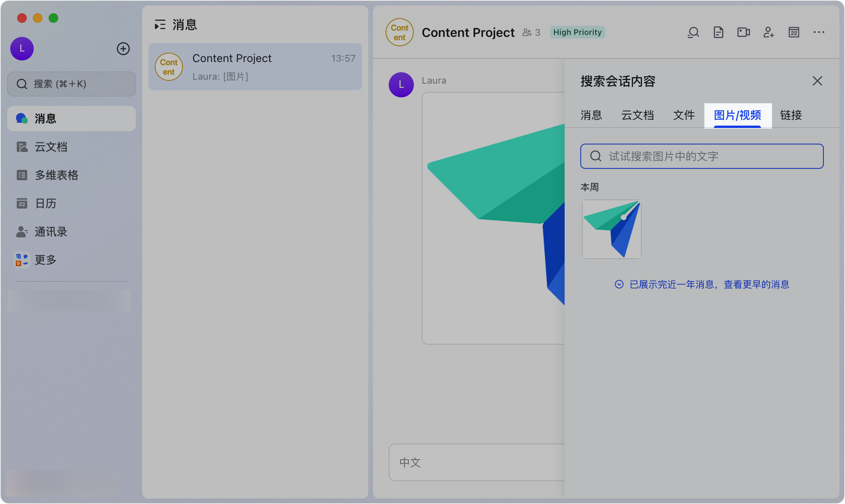Collapse the 消息 list filter toggle icon

pos(160,25)
